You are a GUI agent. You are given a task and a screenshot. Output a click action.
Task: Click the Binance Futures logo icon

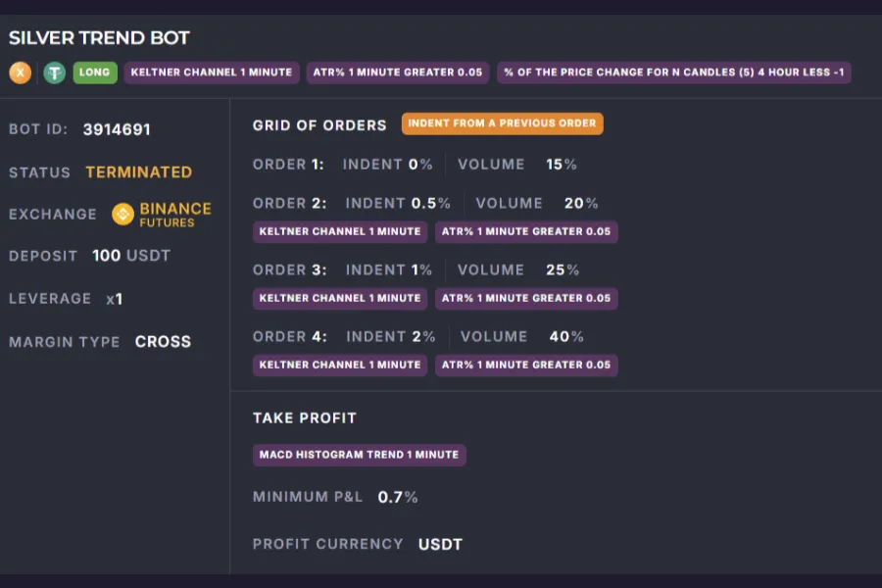point(122,214)
